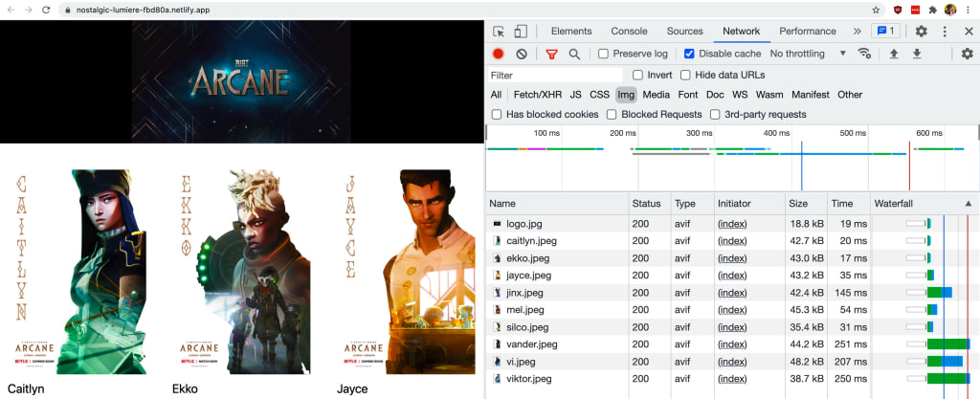The height and width of the screenshot is (399, 980).
Task: Sort by the Size column header
Action: (806, 204)
